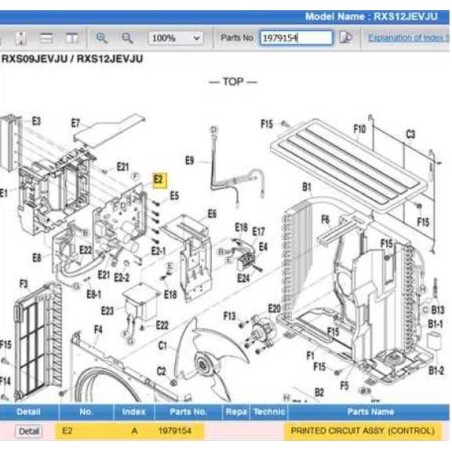Click the No. column header

click(x=86, y=412)
